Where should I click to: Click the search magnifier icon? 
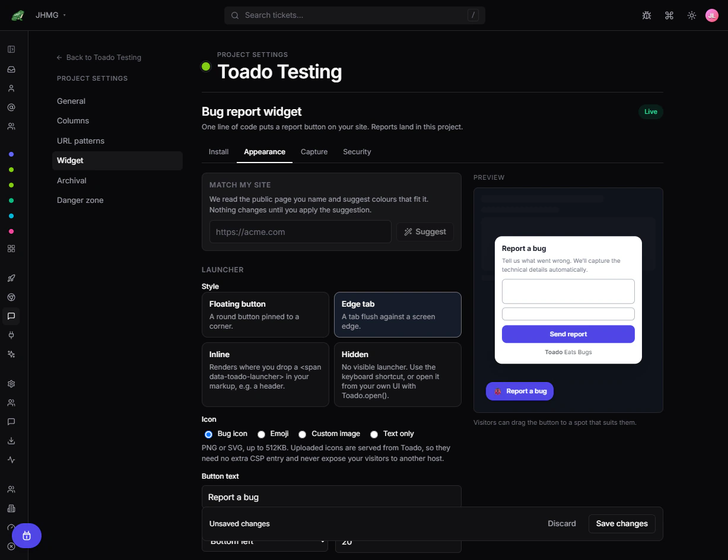click(x=235, y=15)
